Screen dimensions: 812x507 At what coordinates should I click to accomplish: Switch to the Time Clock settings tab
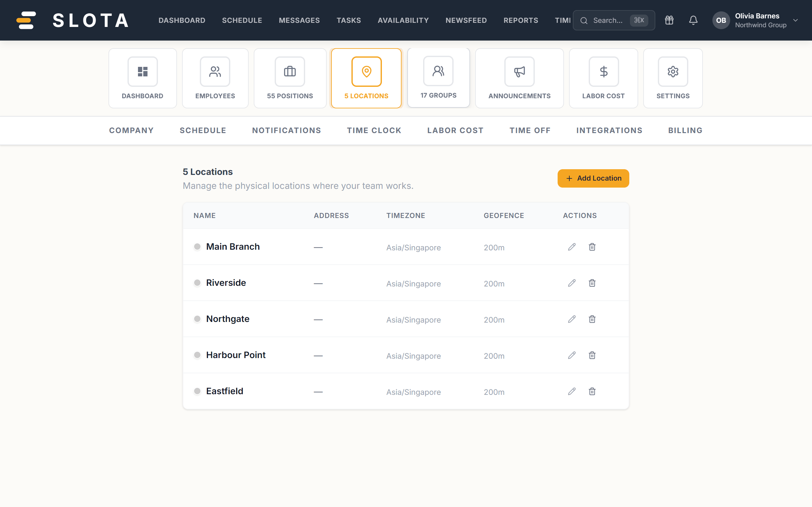click(374, 131)
